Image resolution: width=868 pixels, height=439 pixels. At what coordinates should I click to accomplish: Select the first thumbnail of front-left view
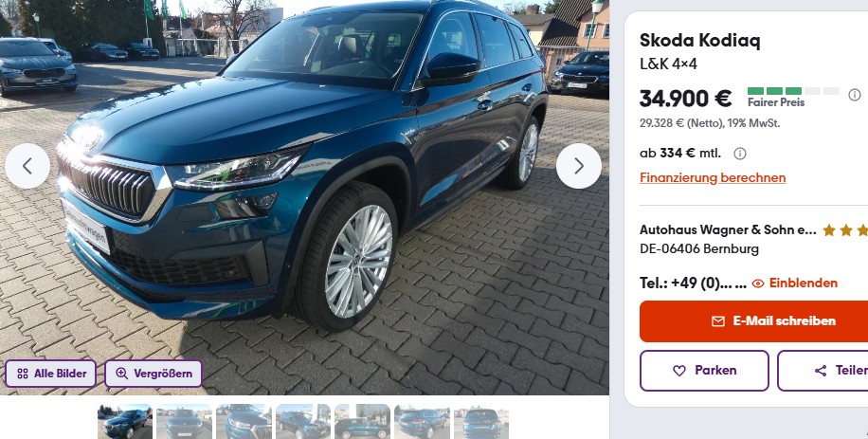pyautogui.click(x=125, y=421)
